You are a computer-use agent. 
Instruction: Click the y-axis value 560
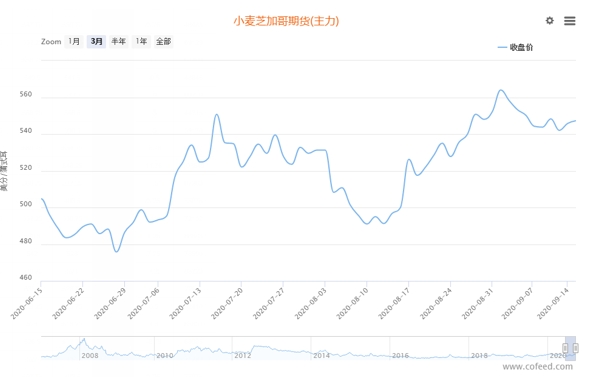pos(26,94)
